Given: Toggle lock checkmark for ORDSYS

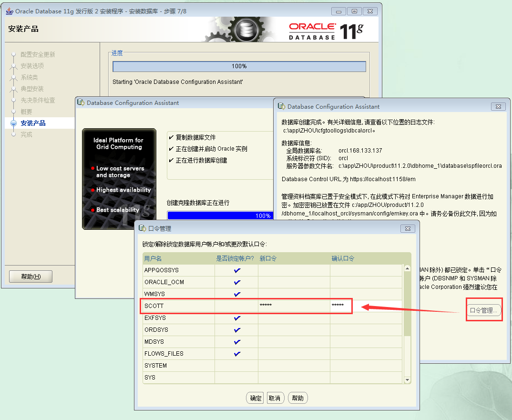Looking at the screenshot, I should click(x=237, y=330).
